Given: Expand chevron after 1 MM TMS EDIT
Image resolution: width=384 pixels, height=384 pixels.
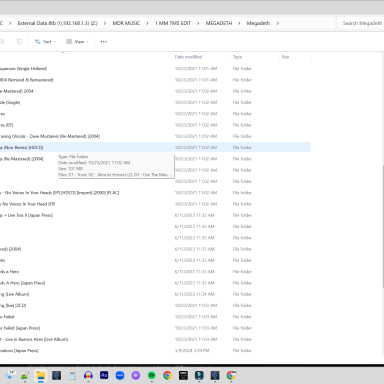Looking at the screenshot, I should coord(198,23).
